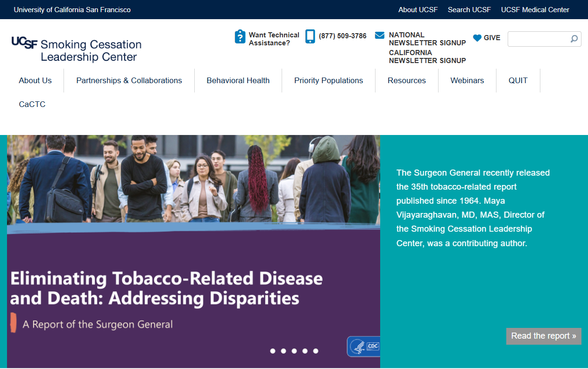Viewport: 588px width, 369px height.
Task: Go to the QUIT menu item
Action: click(x=518, y=80)
